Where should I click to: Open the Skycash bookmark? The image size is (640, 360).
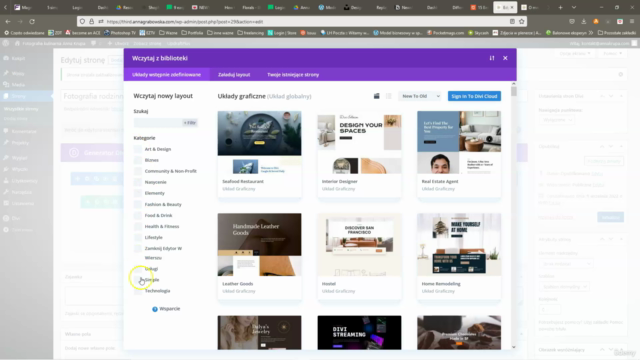coord(478,33)
